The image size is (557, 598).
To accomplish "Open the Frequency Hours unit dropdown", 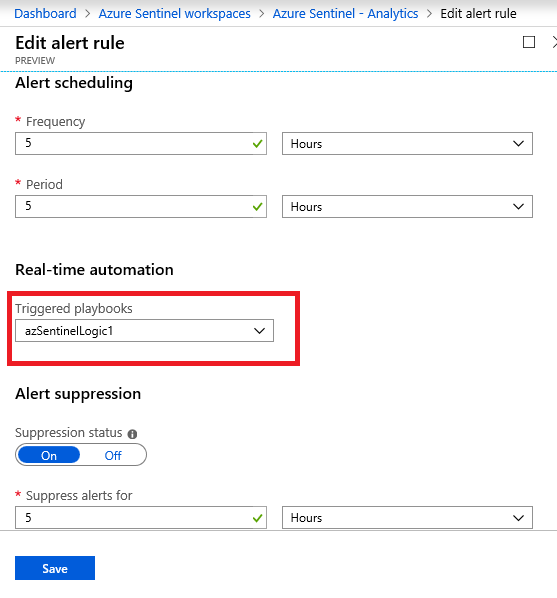I will point(407,144).
